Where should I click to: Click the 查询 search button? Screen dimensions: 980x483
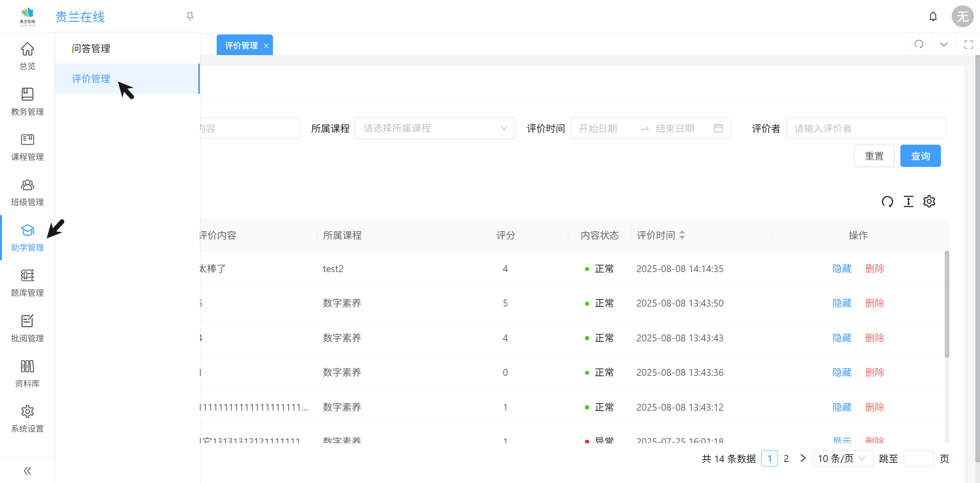920,156
